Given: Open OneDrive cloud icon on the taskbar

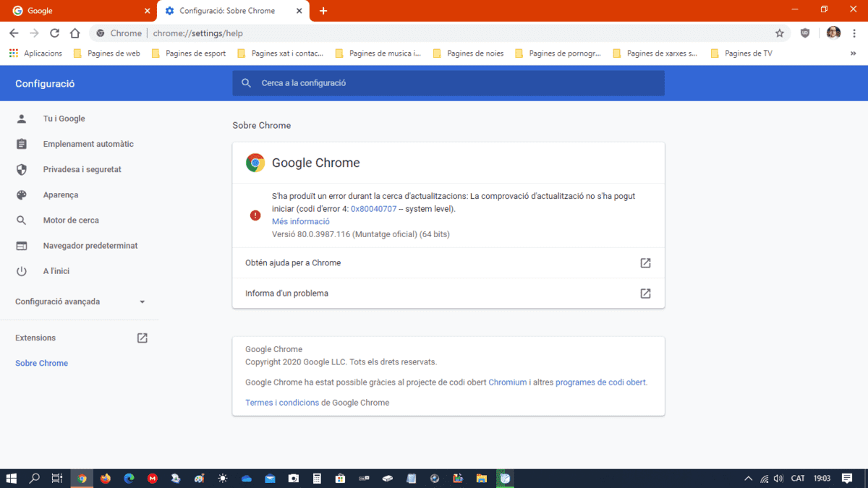Looking at the screenshot, I should (x=246, y=478).
